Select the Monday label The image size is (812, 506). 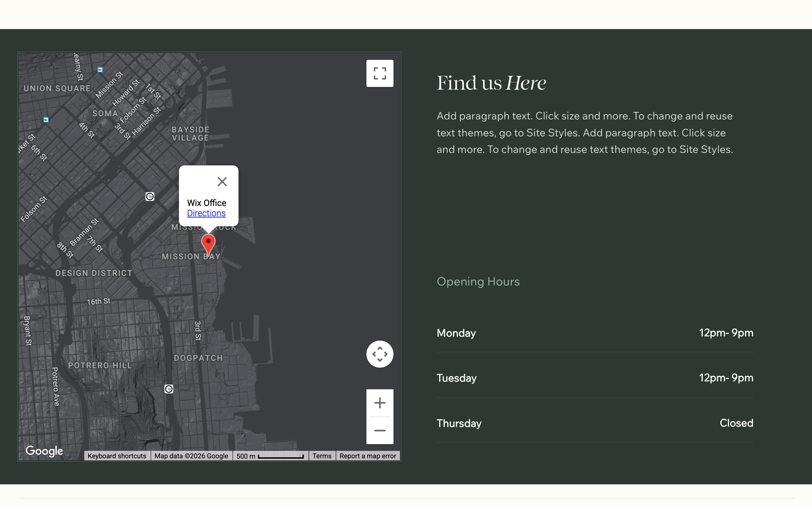[x=456, y=333]
